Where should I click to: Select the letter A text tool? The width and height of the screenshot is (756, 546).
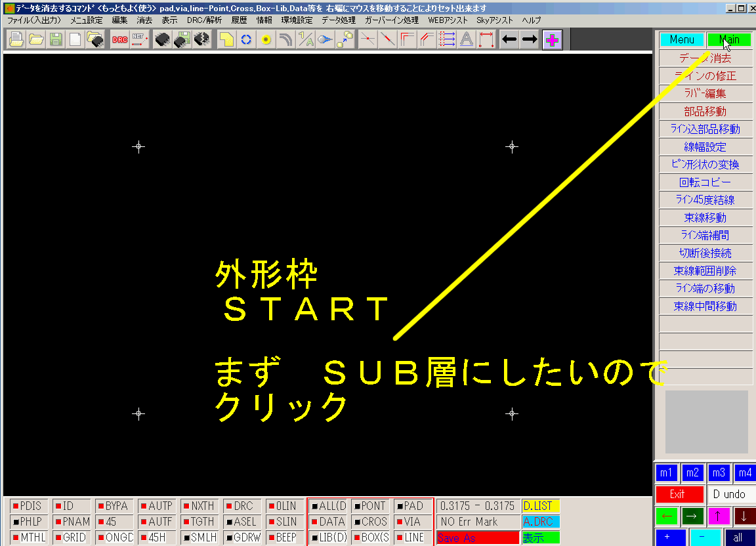[466, 39]
